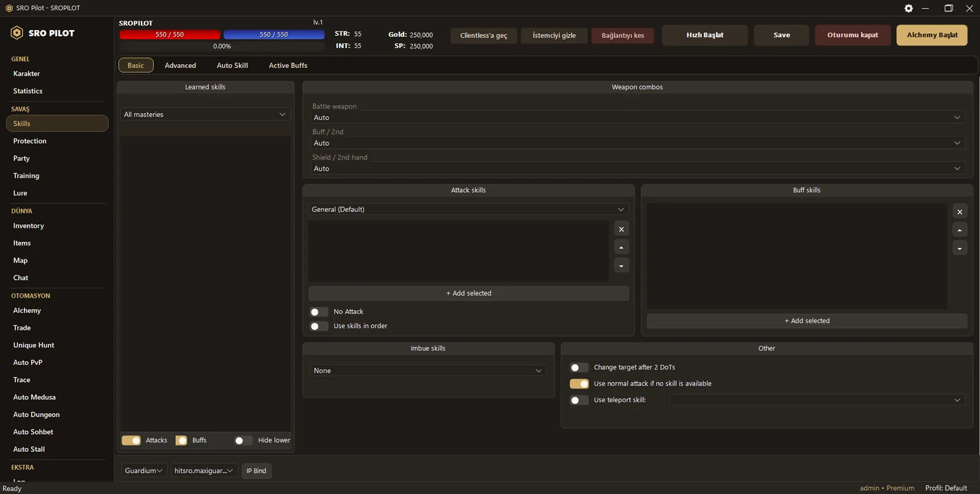Open the Active Buffs tab

point(288,65)
